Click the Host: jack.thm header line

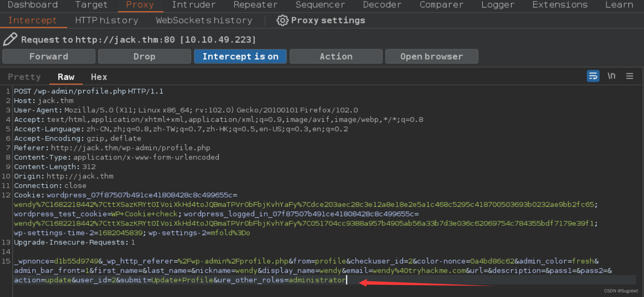[x=44, y=101]
